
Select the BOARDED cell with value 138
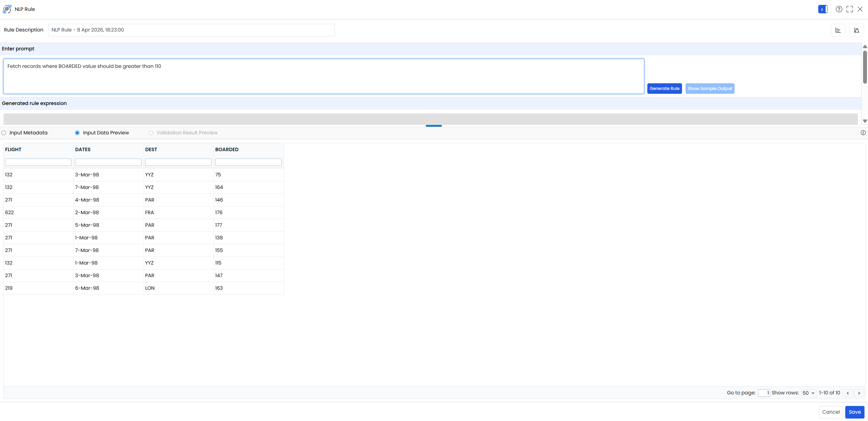(249, 238)
